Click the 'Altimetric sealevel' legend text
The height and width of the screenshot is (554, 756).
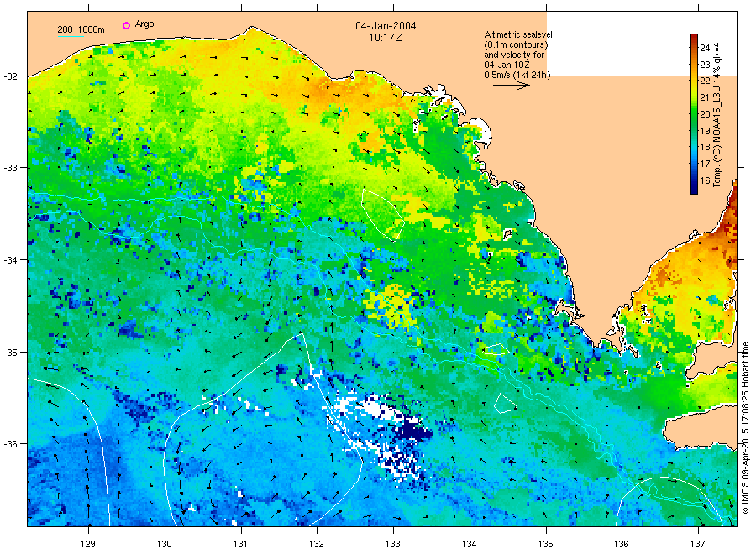[518, 34]
